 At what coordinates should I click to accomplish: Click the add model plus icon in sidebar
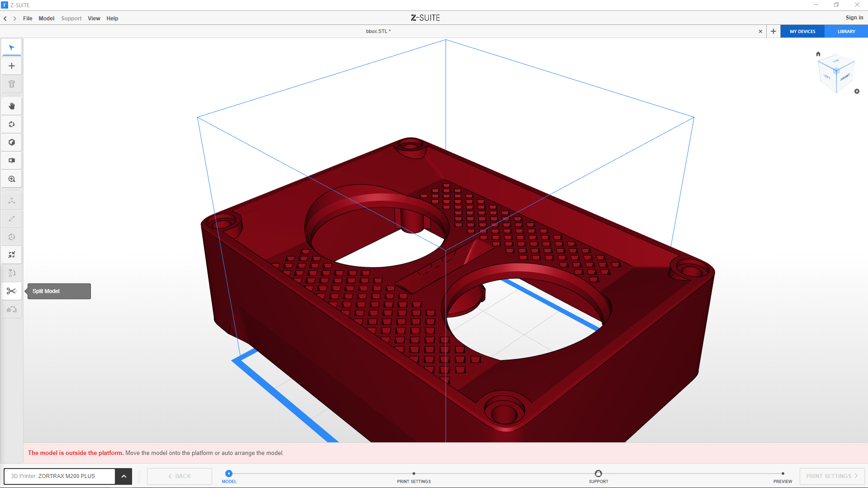click(x=12, y=66)
